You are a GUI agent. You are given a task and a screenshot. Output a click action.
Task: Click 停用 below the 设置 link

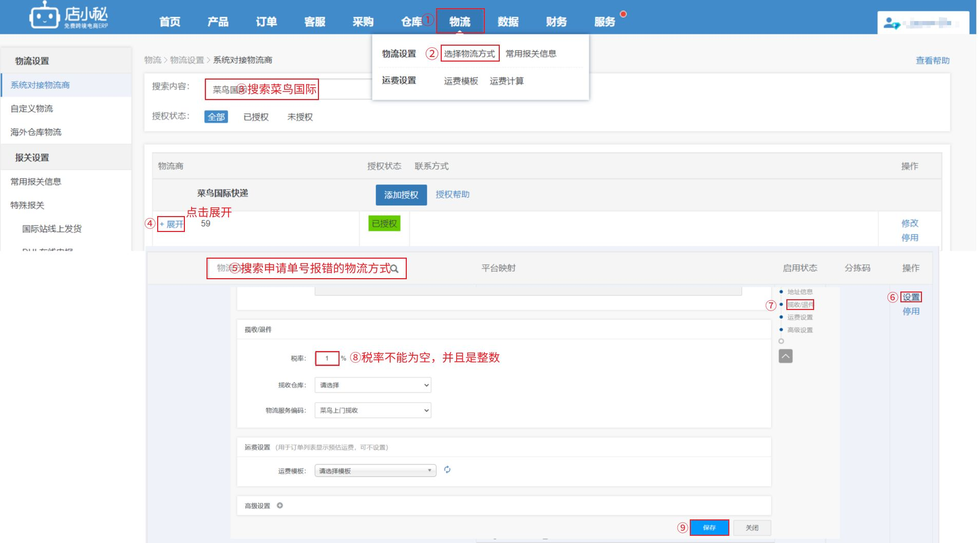[x=911, y=311]
